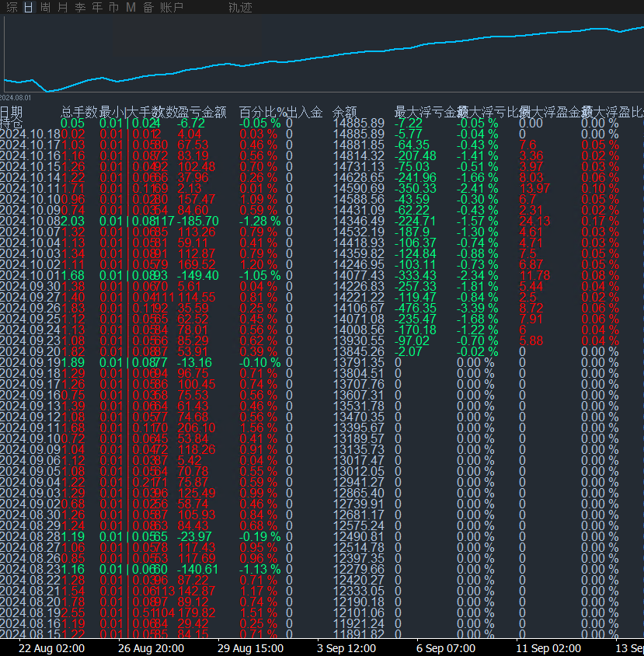Click the -149.40 profit/loss value
The image size is (644, 656).
198,275
